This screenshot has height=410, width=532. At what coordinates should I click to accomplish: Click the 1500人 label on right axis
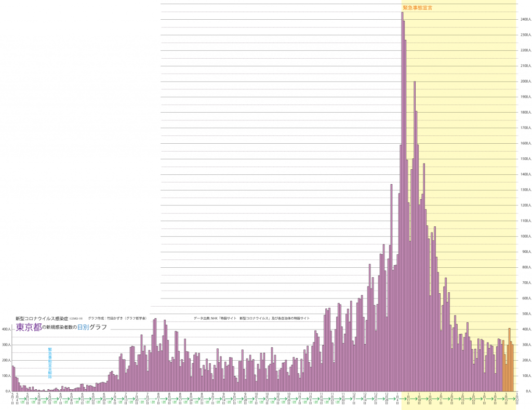525,159
